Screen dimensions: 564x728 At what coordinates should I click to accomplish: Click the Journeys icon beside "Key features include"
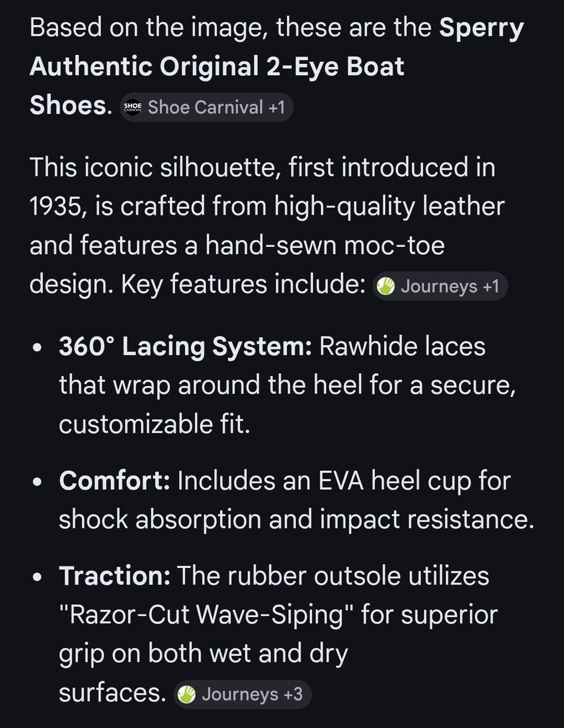tap(386, 286)
